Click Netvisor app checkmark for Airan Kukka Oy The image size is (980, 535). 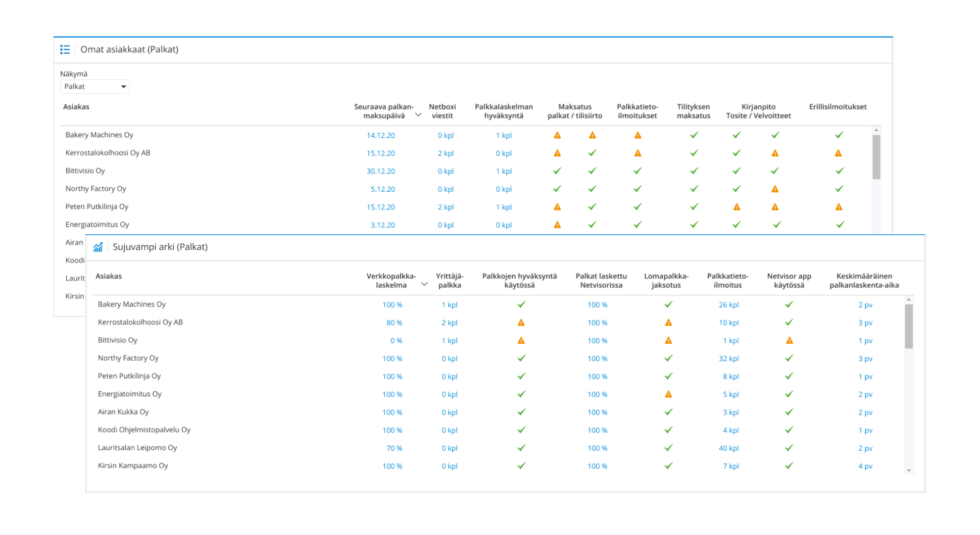789,412
